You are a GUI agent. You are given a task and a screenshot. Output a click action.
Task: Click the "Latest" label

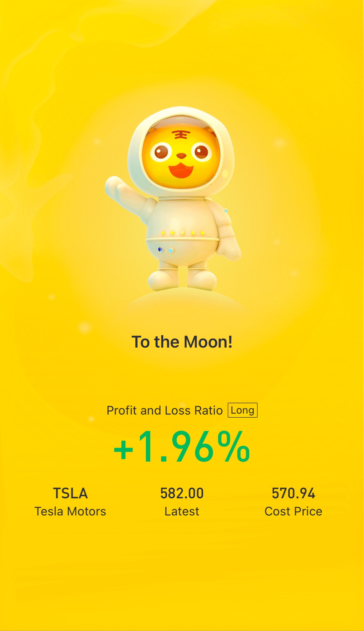coord(182,511)
